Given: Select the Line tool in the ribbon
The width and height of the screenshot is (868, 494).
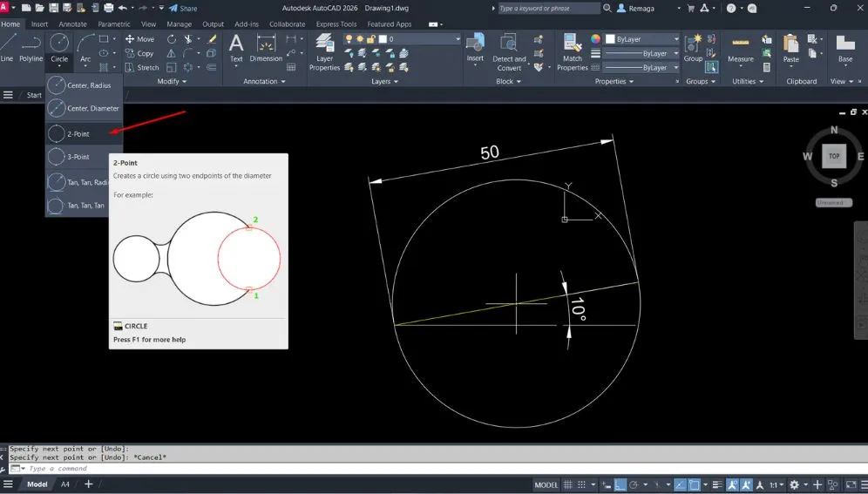Looking at the screenshot, I should click(7, 46).
